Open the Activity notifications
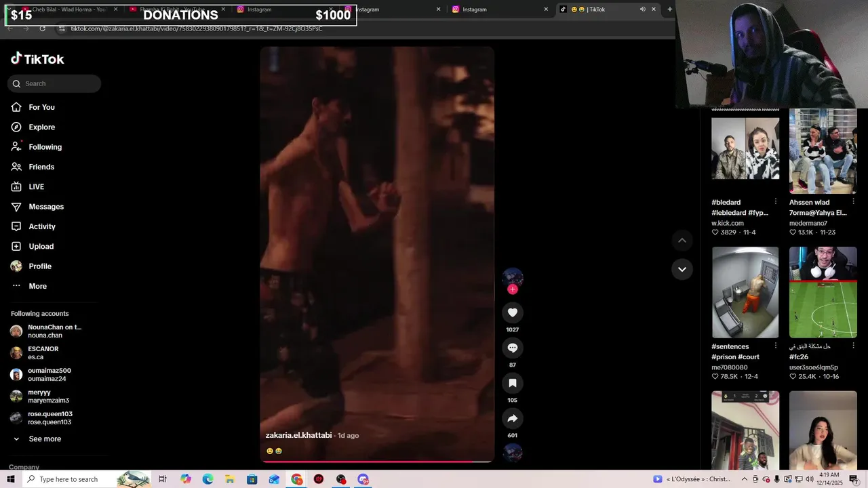The width and height of the screenshot is (868, 488). (33, 226)
